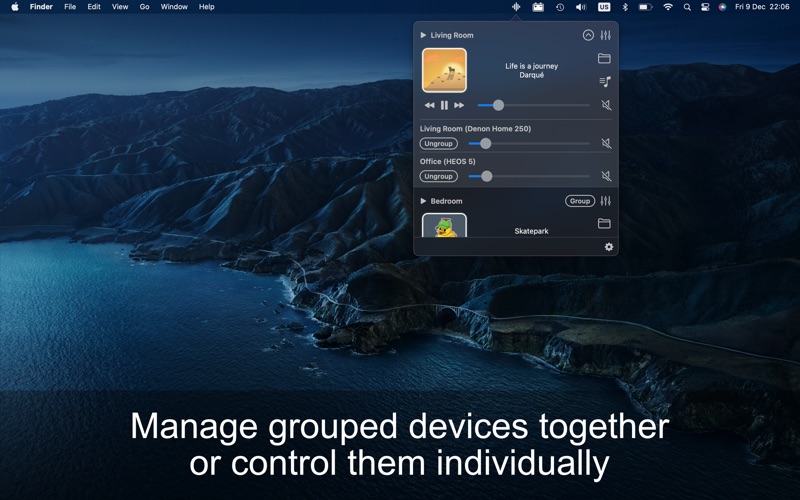Adjust the Living Room group volume slider
The image size is (800, 500).
tap(534, 105)
